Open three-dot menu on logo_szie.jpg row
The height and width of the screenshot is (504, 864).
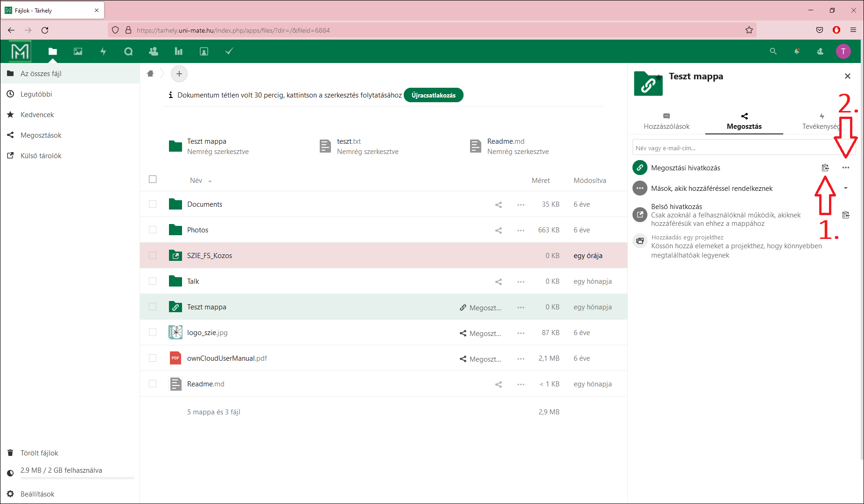click(x=521, y=333)
